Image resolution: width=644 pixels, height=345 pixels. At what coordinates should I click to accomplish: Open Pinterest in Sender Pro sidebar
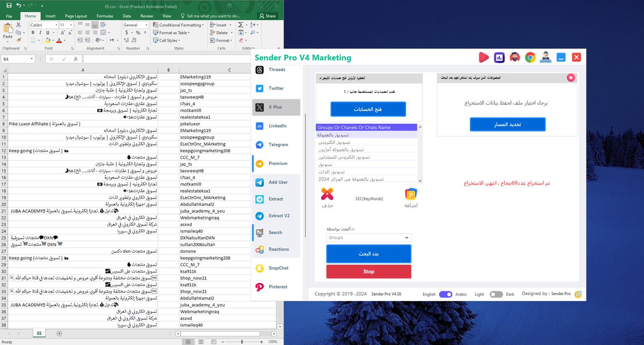pos(277,287)
